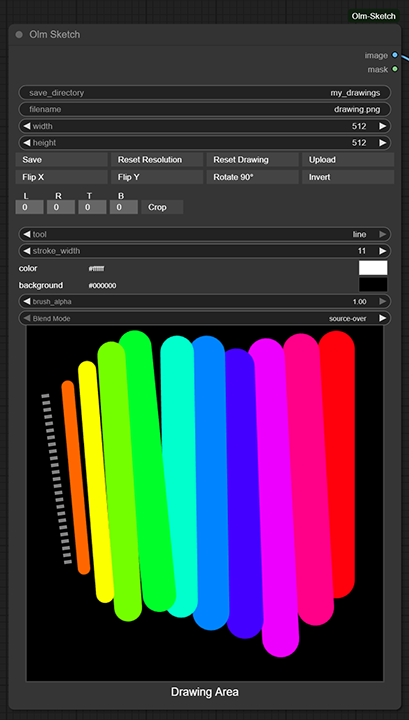Click the tool value 'line'
This screenshot has height=720, width=409.
(359, 234)
